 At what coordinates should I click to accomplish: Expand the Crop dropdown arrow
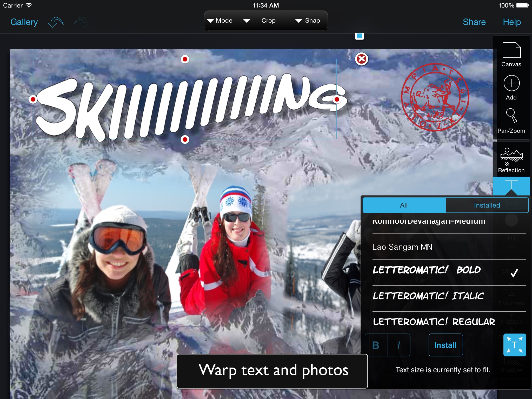tap(247, 21)
